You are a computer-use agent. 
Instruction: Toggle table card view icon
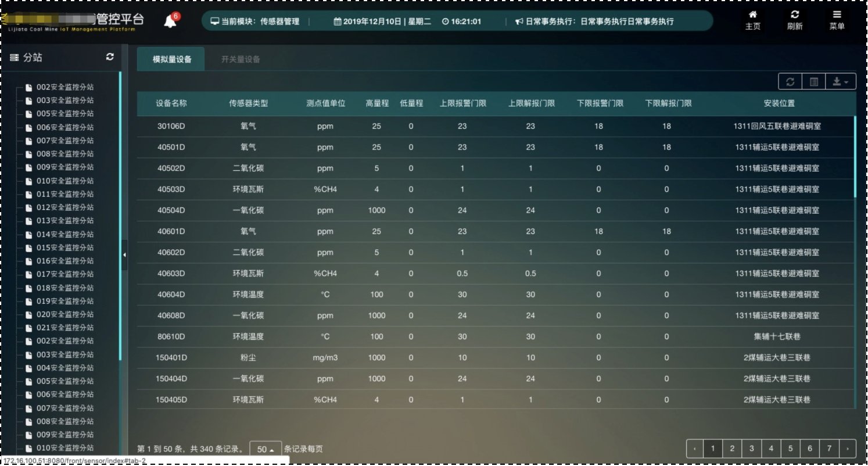814,82
